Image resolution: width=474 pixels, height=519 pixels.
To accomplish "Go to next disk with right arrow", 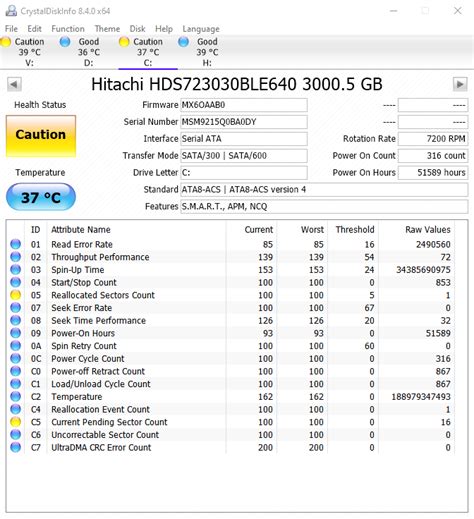I will tap(460, 84).
